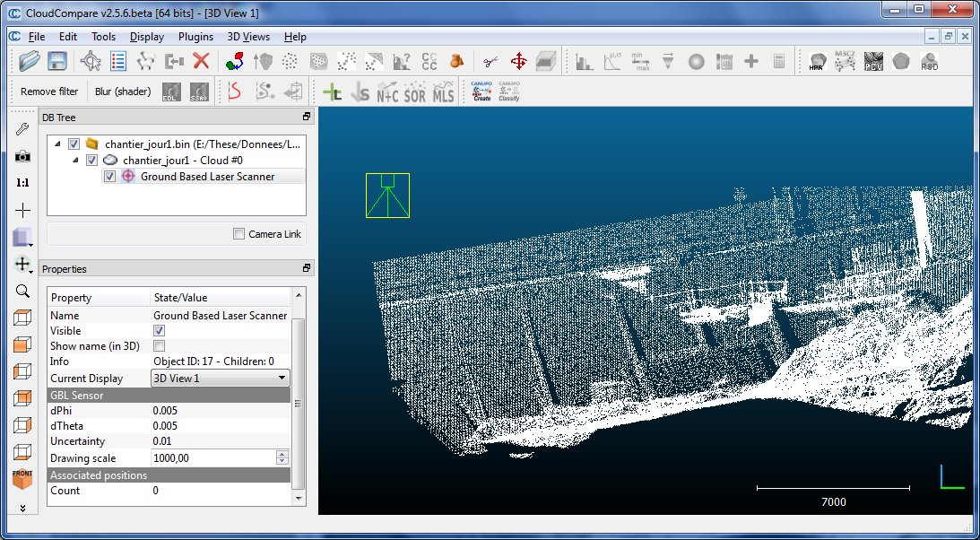Open display settings wrench icon
Viewport: 980px width, 540px height.
[x=22, y=129]
